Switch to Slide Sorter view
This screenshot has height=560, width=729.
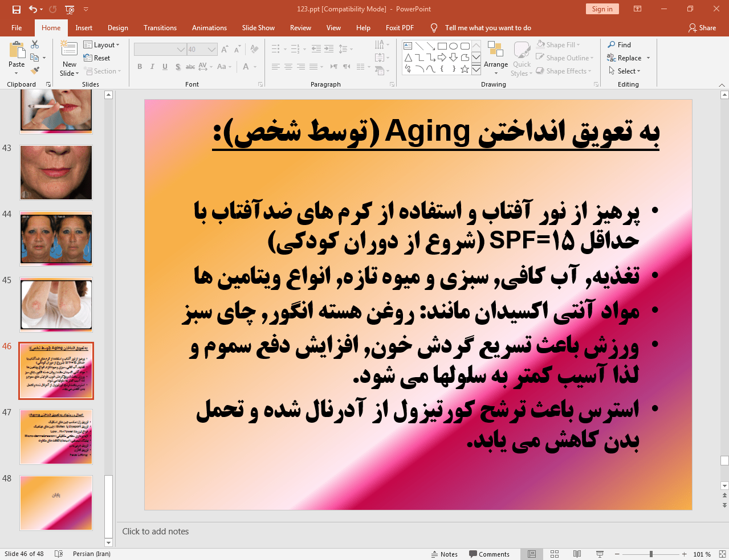(555, 554)
